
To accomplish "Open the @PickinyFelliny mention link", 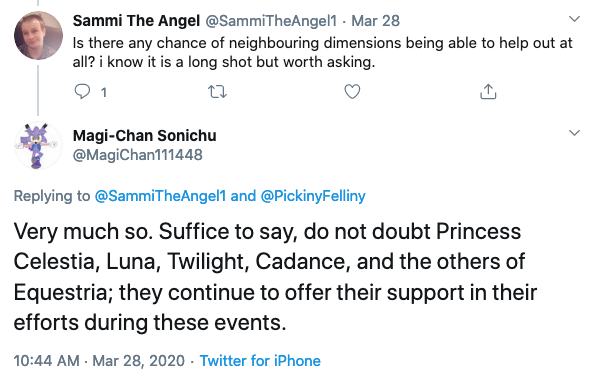I will click(x=313, y=196).
